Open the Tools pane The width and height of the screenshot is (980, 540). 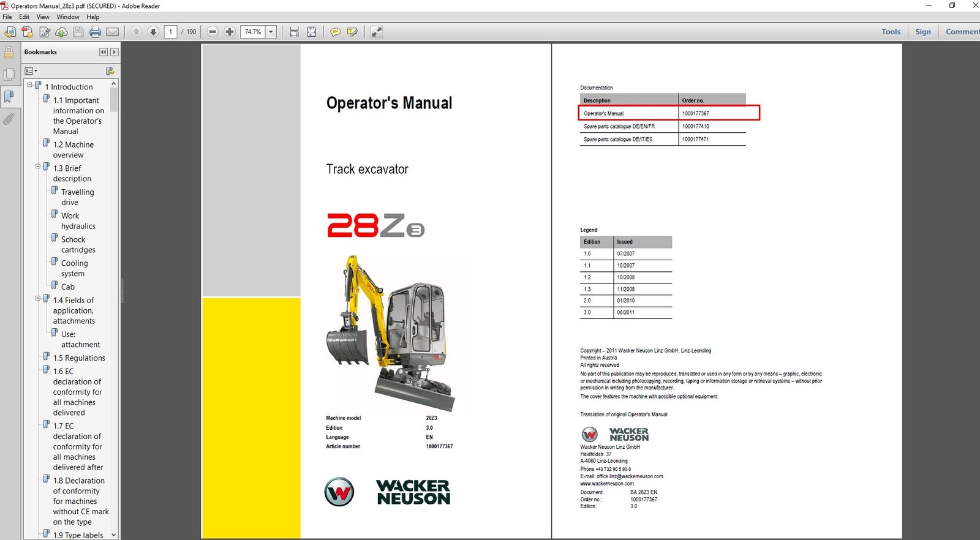891,32
